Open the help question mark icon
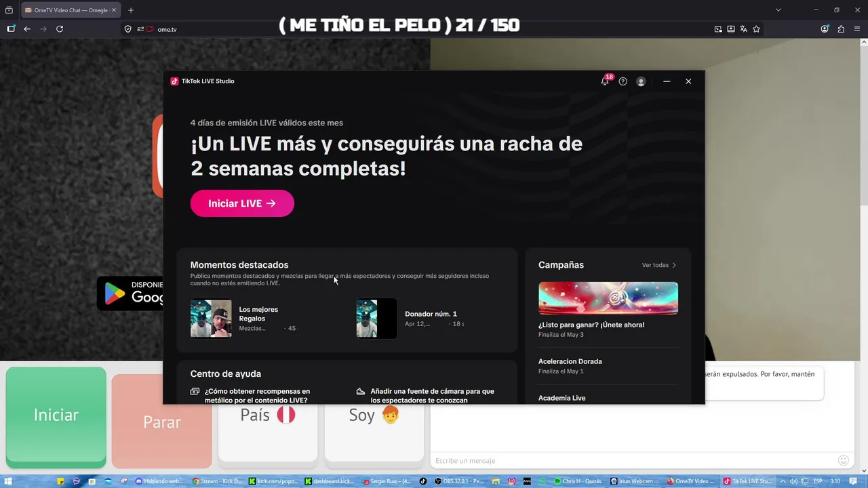 click(x=623, y=81)
